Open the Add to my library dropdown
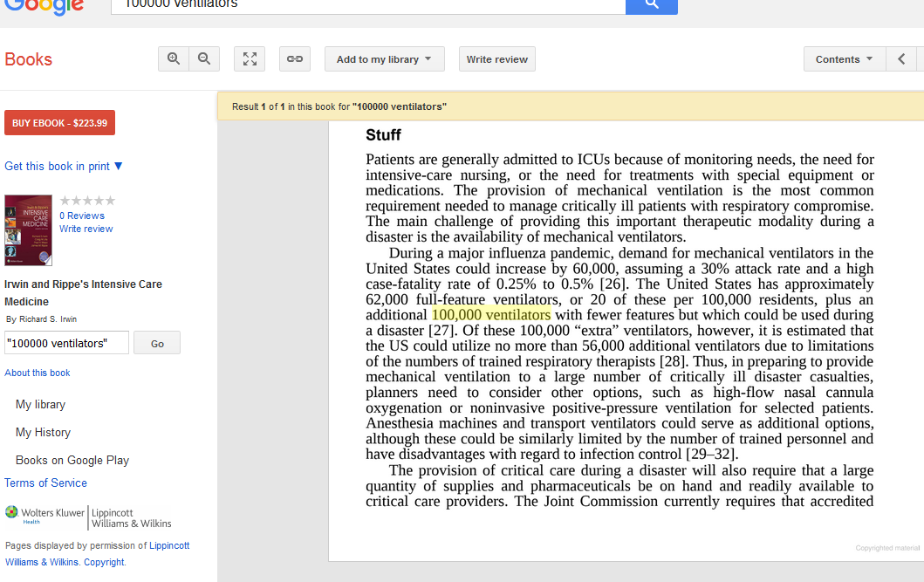 click(x=384, y=59)
